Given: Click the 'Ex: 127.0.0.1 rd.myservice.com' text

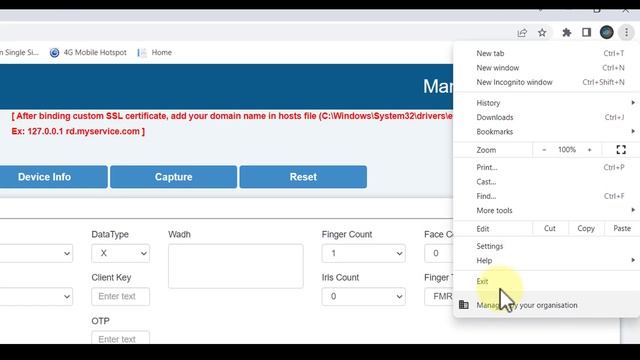Looking at the screenshot, I should click(x=78, y=131).
